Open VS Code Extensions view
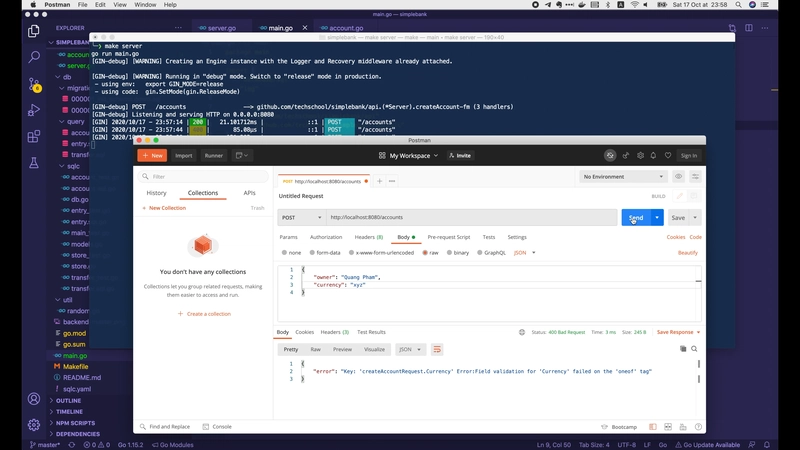The width and height of the screenshot is (800, 450). [x=33, y=136]
